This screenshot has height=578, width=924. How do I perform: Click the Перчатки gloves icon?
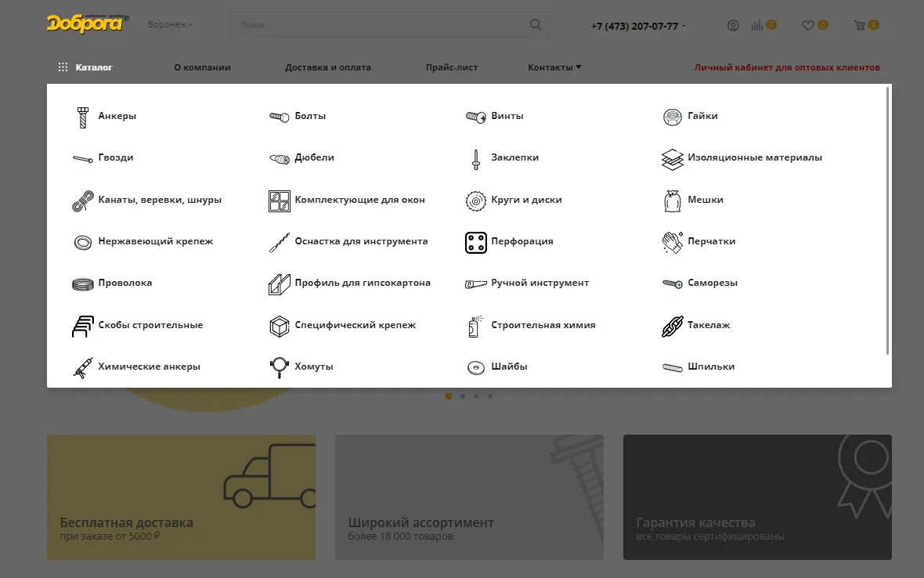[673, 242]
